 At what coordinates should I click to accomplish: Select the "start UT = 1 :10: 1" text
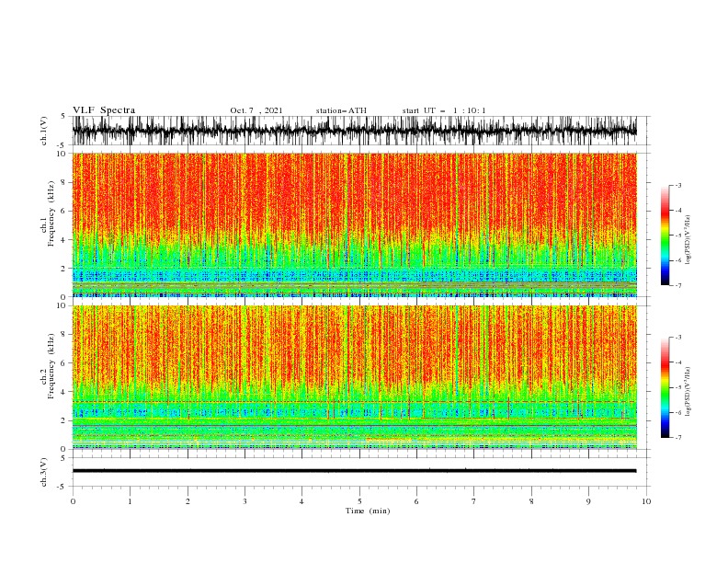click(x=444, y=110)
